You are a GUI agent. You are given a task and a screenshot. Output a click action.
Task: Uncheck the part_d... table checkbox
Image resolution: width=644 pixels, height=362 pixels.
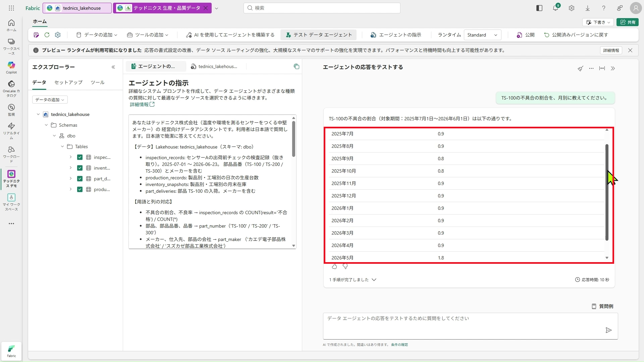coord(80,179)
